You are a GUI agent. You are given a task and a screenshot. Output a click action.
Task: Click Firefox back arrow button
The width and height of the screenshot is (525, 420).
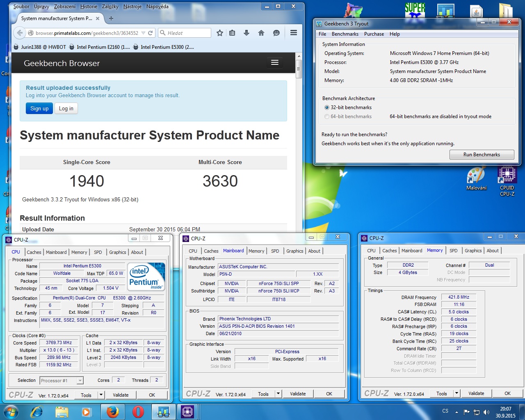(19, 33)
